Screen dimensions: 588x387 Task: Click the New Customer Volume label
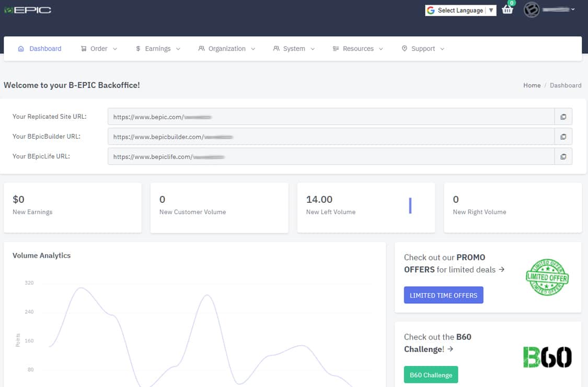tap(193, 212)
